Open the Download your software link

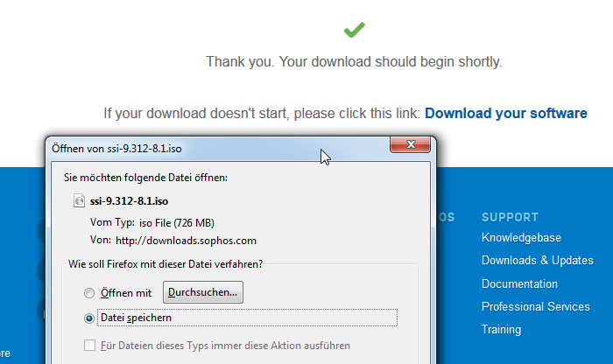coord(506,113)
